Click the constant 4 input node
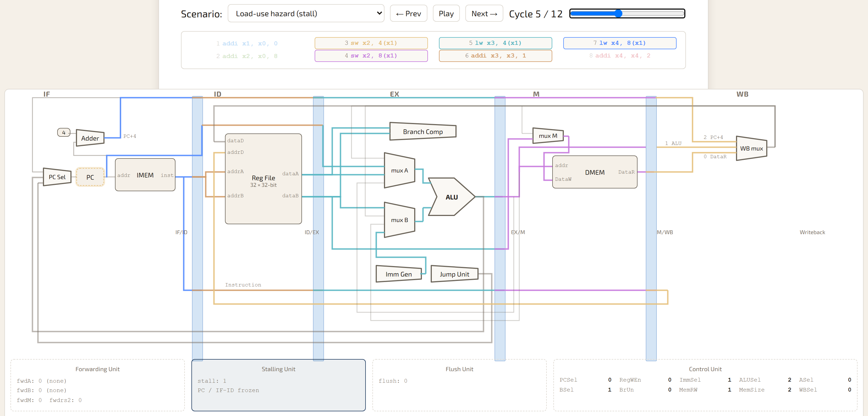 tap(64, 133)
